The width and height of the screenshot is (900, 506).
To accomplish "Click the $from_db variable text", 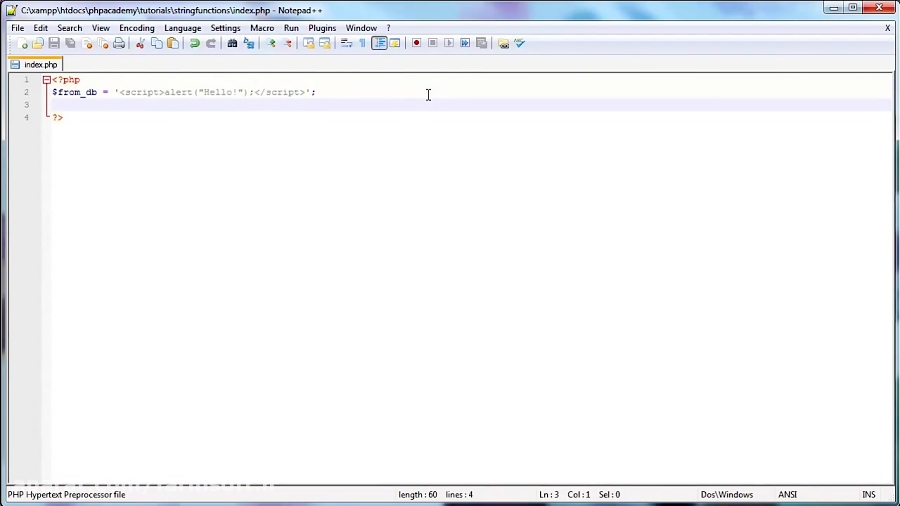I will point(75,92).
